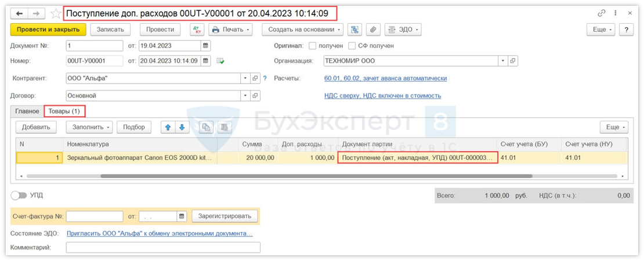644x261 pixels.
Task: Show Дт/Кт postings icon
Action: 197,30
